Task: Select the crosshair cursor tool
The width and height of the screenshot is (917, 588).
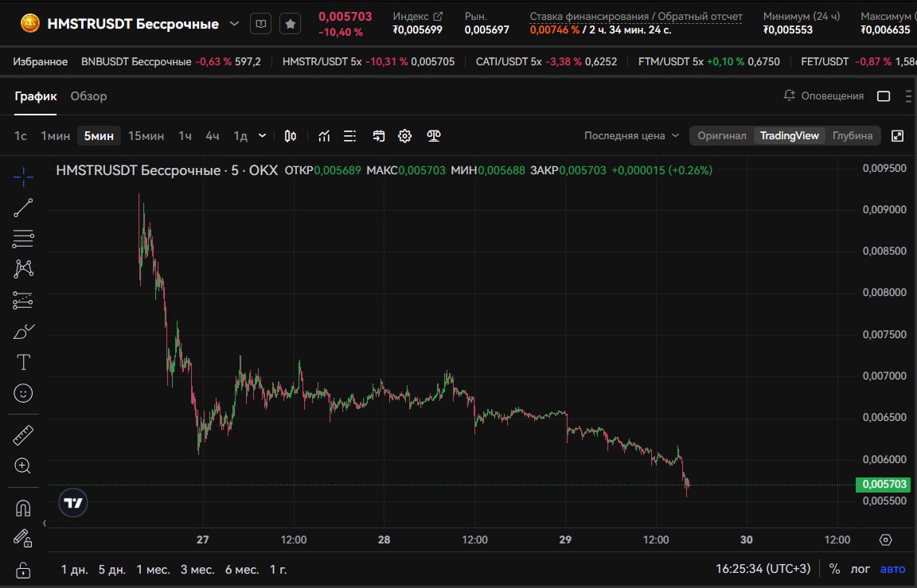Action: pyautogui.click(x=23, y=177)
